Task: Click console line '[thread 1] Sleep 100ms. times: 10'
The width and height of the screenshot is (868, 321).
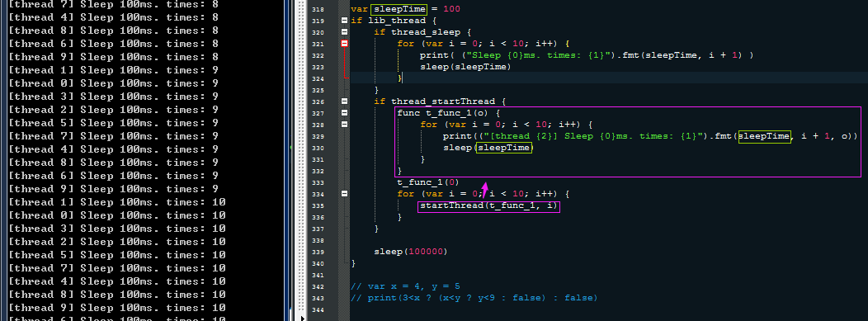Action: [x=117, y=202]
